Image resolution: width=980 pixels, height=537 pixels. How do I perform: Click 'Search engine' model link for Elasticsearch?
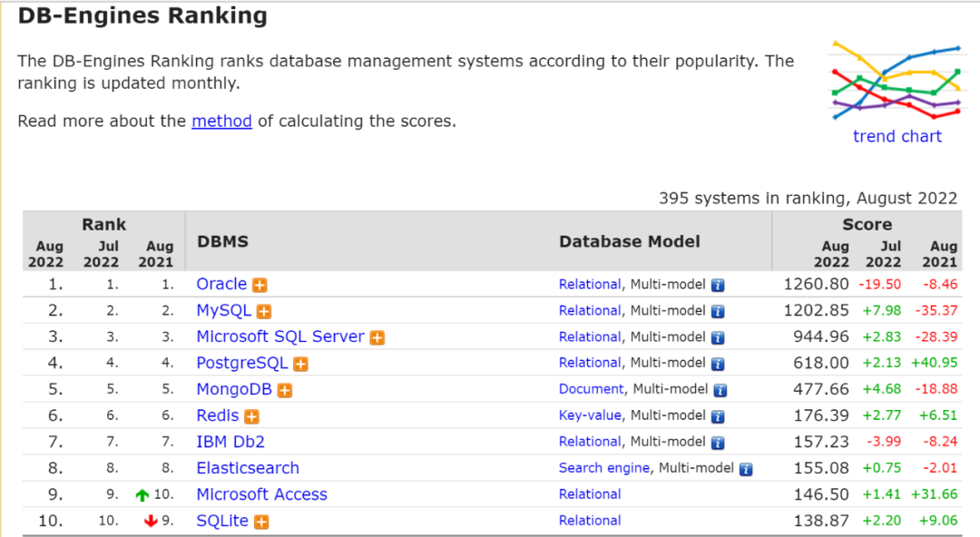coord(604,468)
